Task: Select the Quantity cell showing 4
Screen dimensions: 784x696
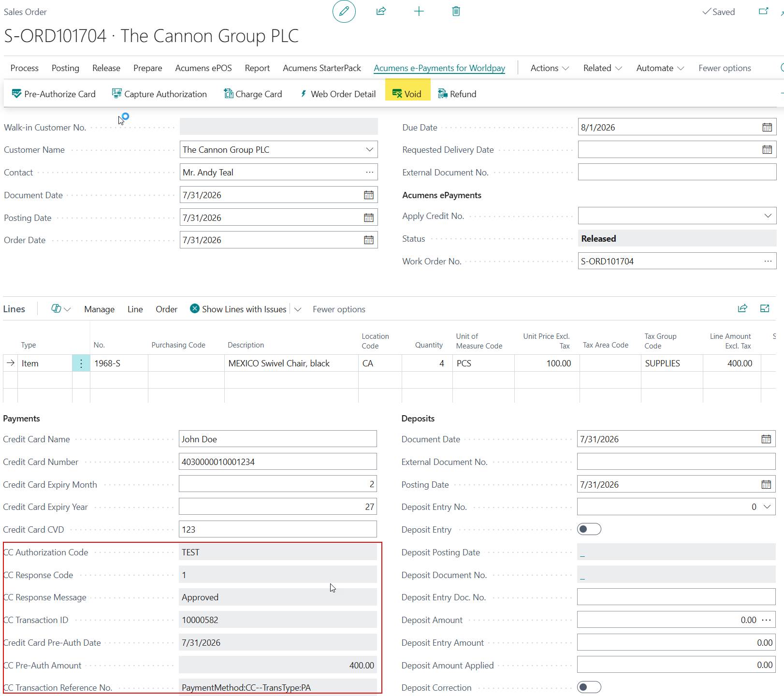Action: 427,363
